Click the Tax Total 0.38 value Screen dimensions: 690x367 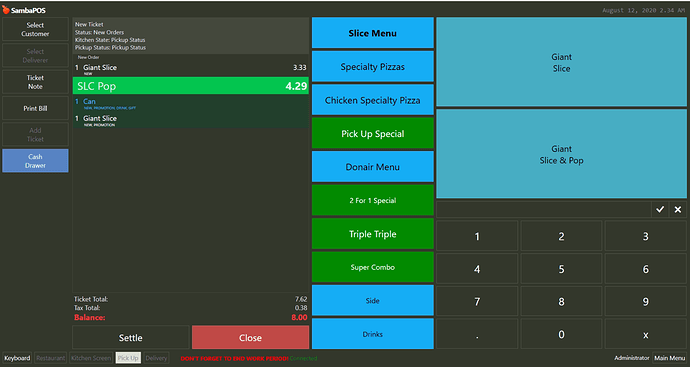click(x=301, y=308)
